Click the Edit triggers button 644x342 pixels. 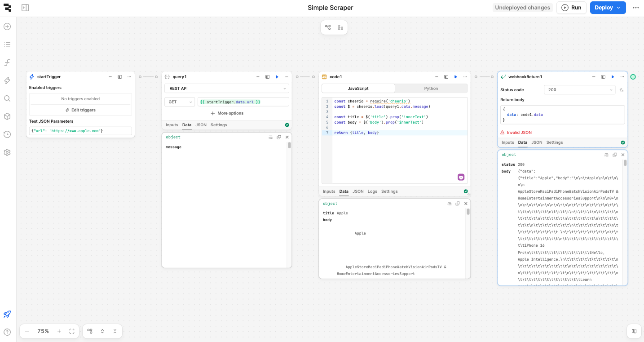point(80,110)
